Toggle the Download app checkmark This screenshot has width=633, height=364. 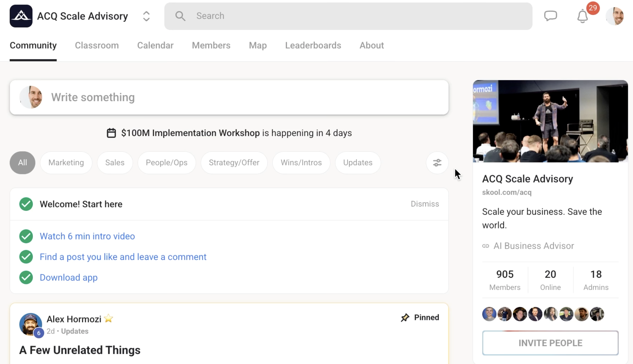[x=26, y=277]
